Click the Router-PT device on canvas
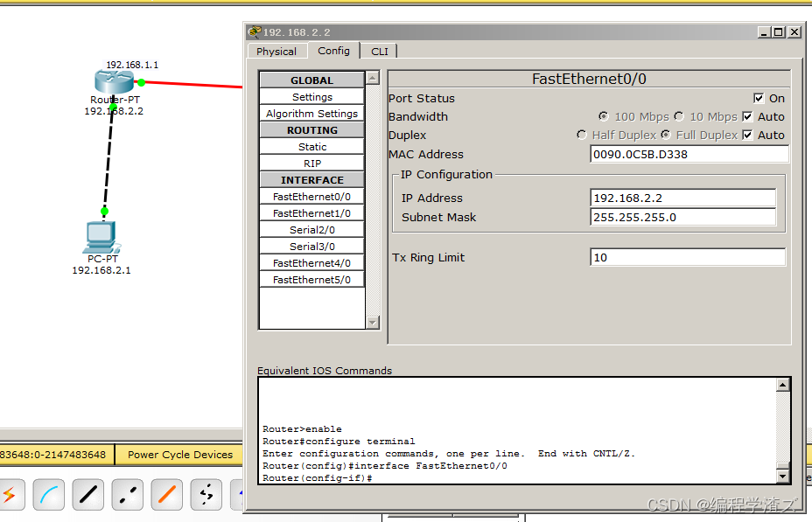 pyautogui.click(x=111, y=82)
